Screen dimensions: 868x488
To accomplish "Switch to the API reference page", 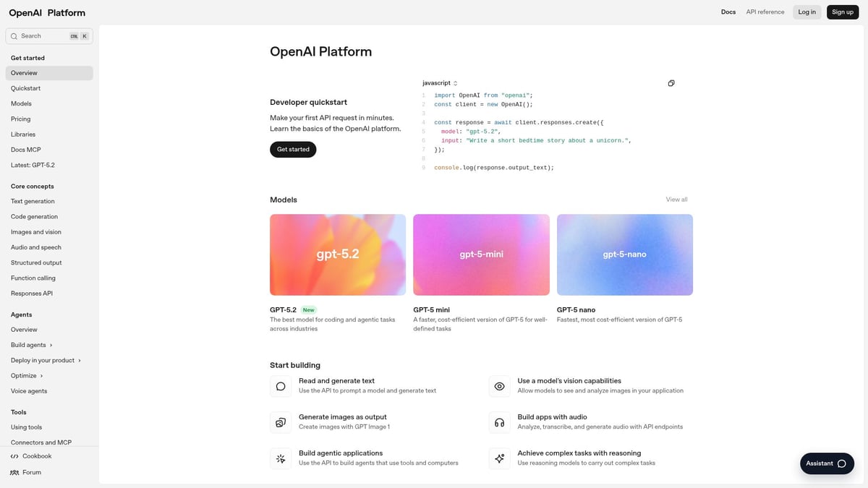I will point(765,12).
